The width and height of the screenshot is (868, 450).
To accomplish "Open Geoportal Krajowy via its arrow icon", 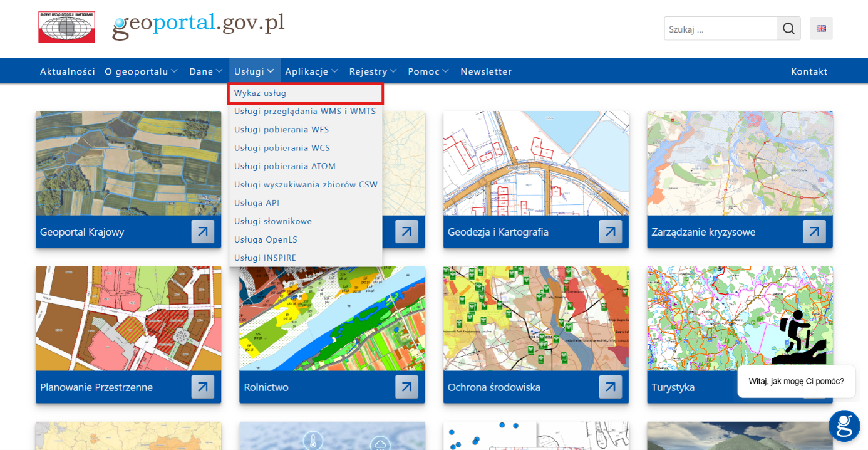I will pyautogui.click(x=203, y=231).
